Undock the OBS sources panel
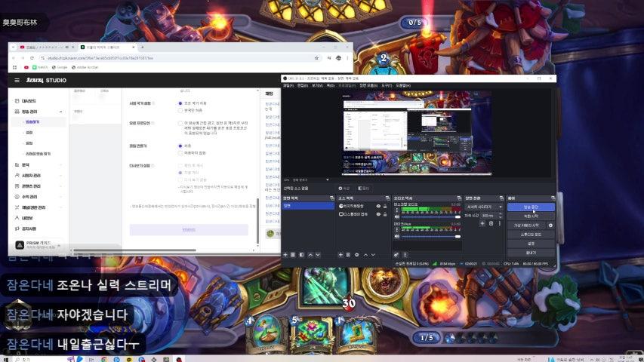 coord(387,198)
